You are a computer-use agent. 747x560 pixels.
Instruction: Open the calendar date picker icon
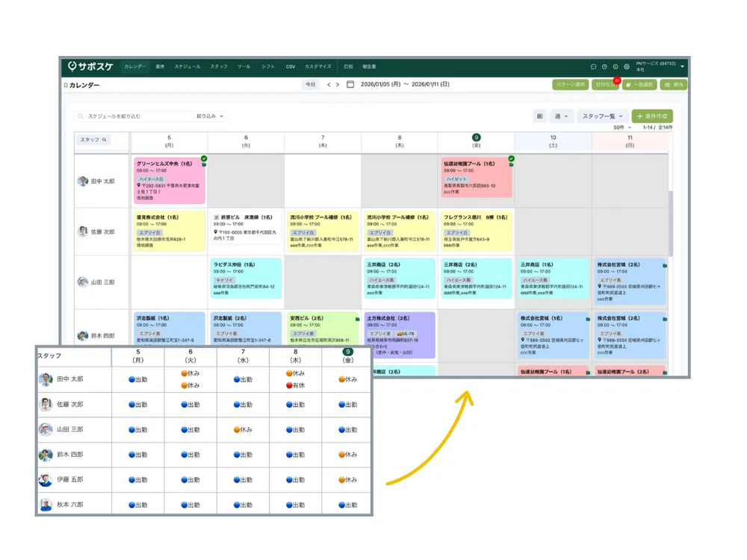tap(350, 84)
